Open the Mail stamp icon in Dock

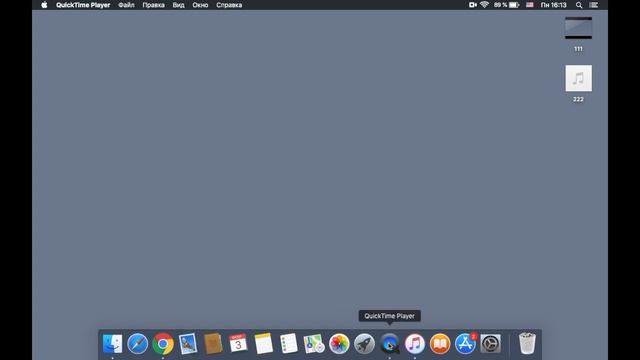(188, 344)
